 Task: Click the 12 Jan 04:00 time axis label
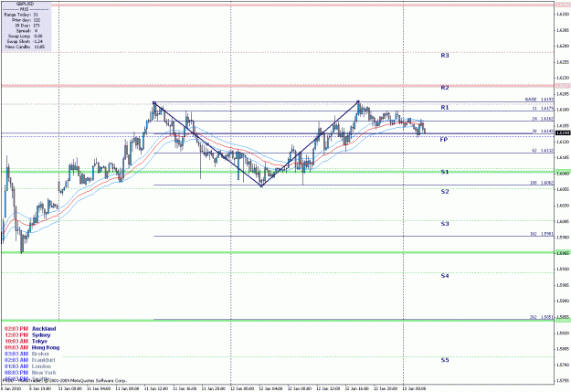click(271, 388)
